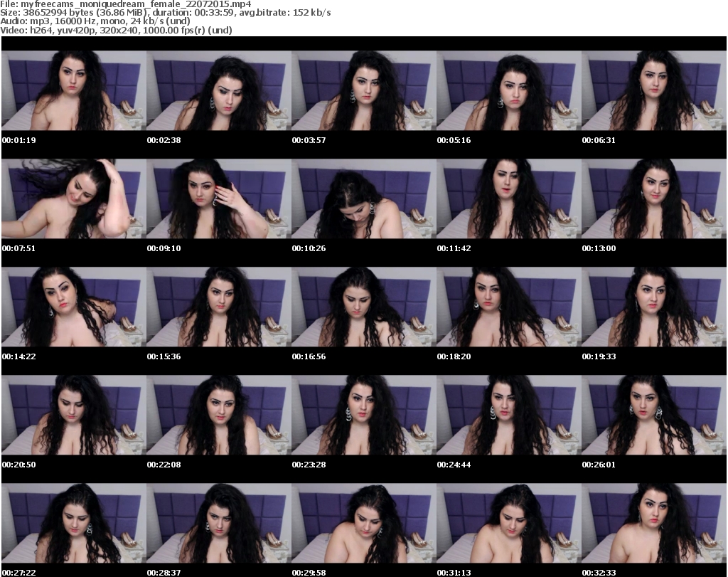Click the Audio mp3 info line

click(x=95, y=21)
